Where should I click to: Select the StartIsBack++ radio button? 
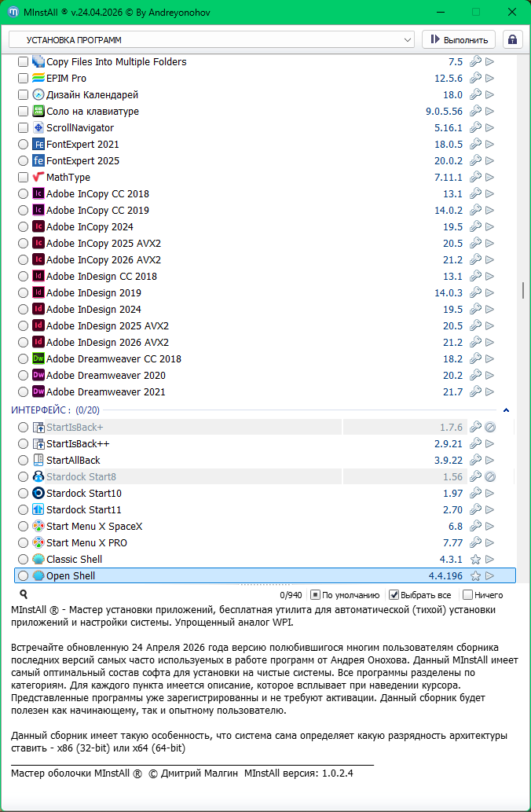pos(23,444)
